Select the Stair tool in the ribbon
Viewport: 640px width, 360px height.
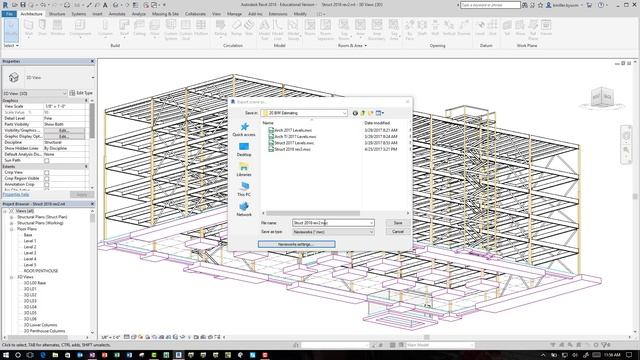[x=249, y=28]
